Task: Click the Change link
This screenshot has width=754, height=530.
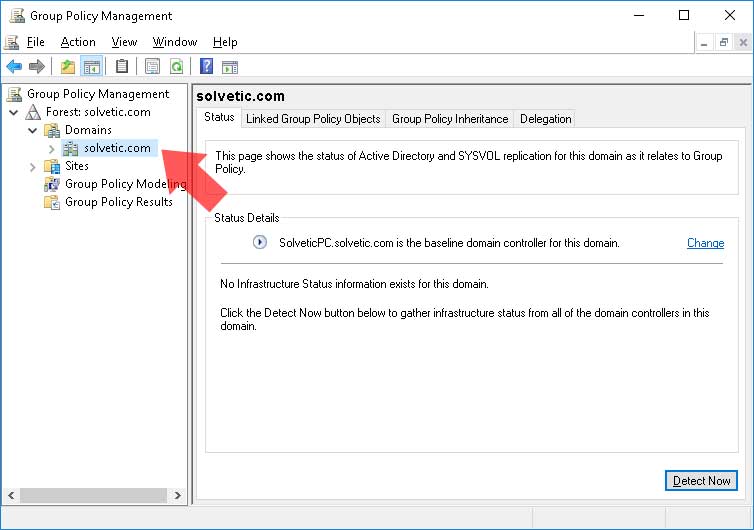Action: pos(705,243)
